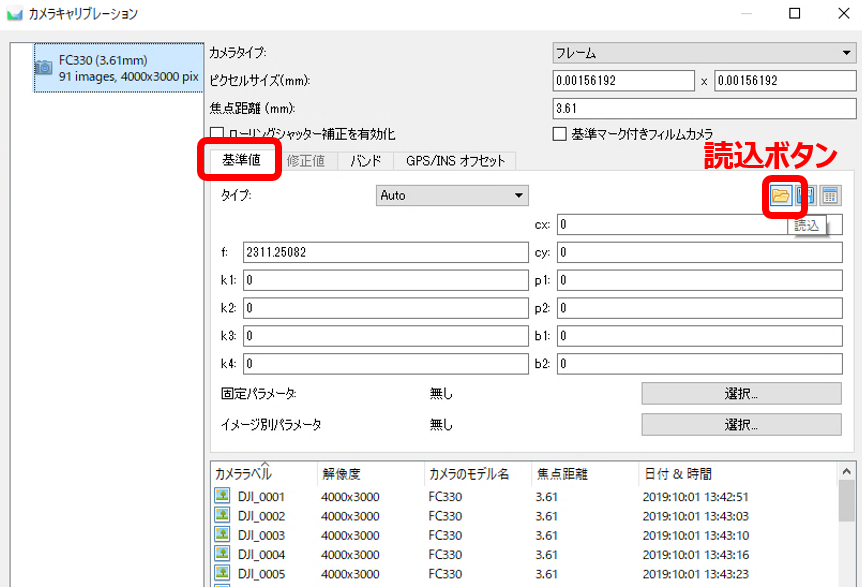This screenshot has height=587, width=862.
Task: Click the k1 input field
Action: click(386, 280)
